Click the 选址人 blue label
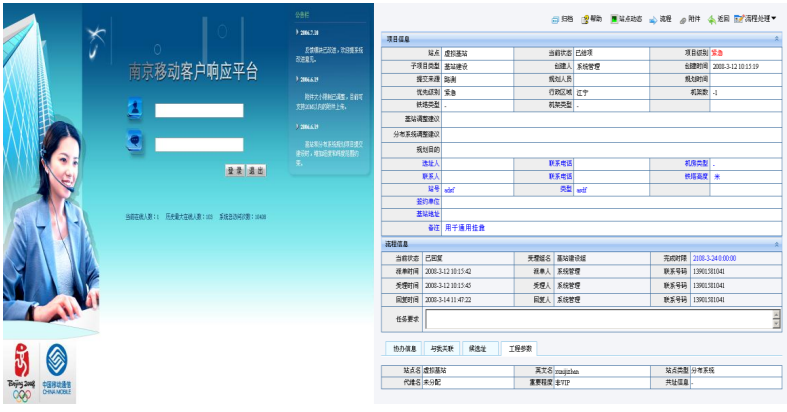The width and height of the screenshot is (787, 412). 431,164
